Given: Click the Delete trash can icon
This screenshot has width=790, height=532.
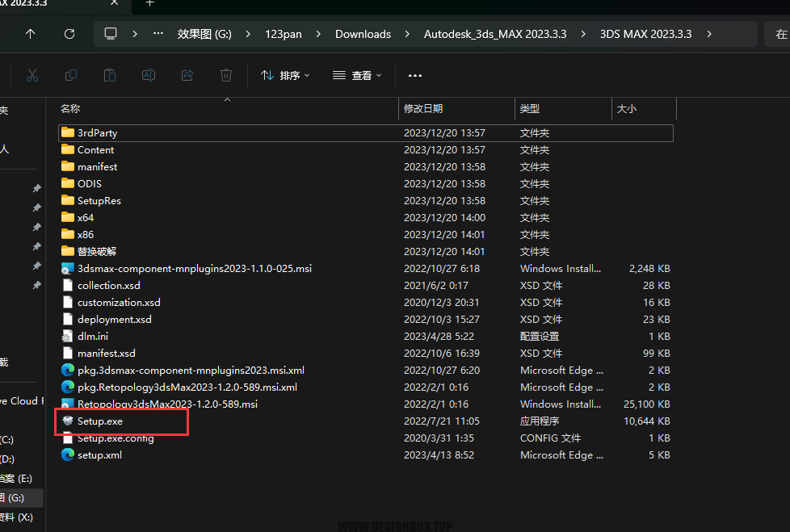Looking at the screenshot, I should (226, 76).
